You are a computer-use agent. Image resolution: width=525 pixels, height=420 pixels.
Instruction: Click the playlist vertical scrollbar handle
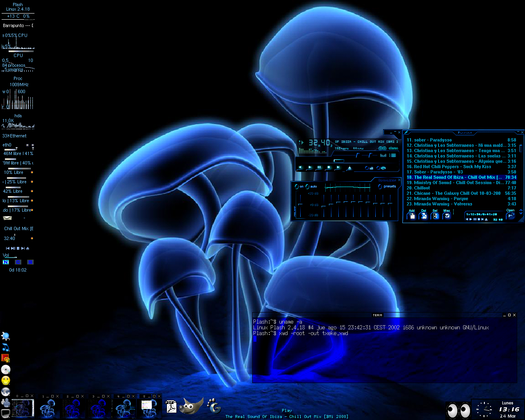pos(521,148)
